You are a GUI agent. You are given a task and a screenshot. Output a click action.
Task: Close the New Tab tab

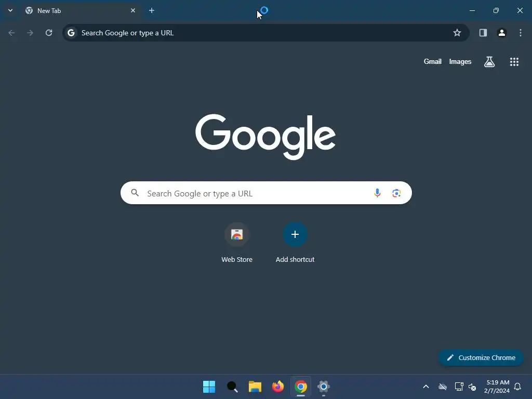133,10
